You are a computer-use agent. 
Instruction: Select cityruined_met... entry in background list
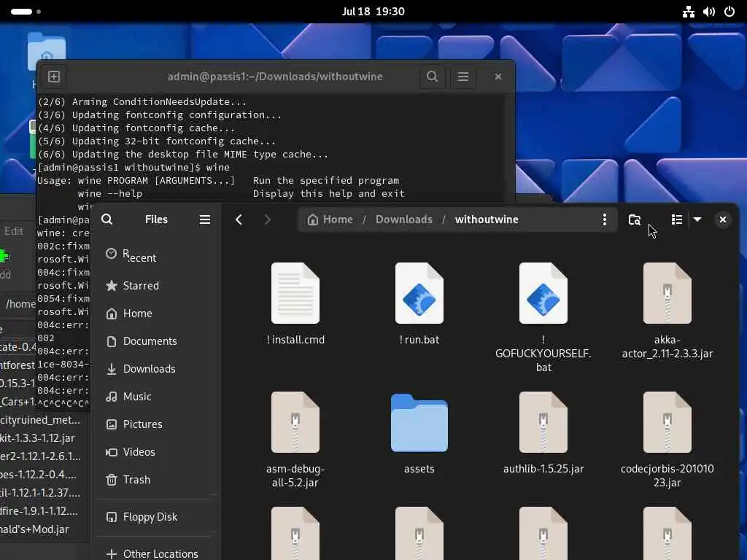(x=41, y=420)
